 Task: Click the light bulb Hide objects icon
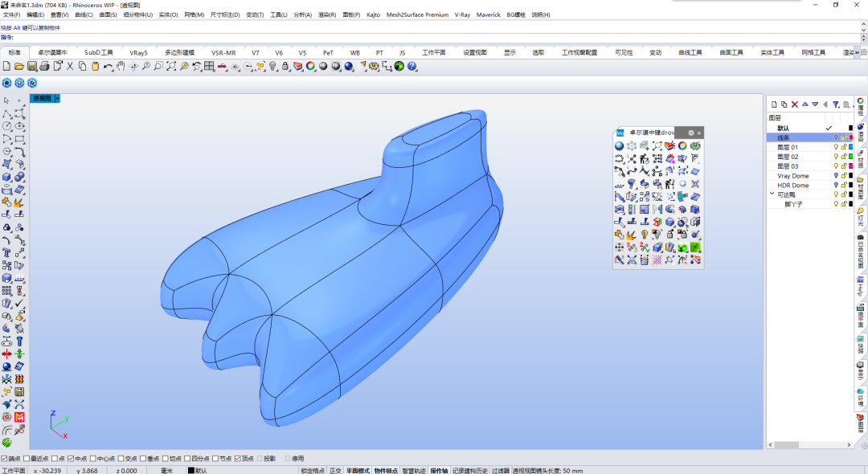272,67
